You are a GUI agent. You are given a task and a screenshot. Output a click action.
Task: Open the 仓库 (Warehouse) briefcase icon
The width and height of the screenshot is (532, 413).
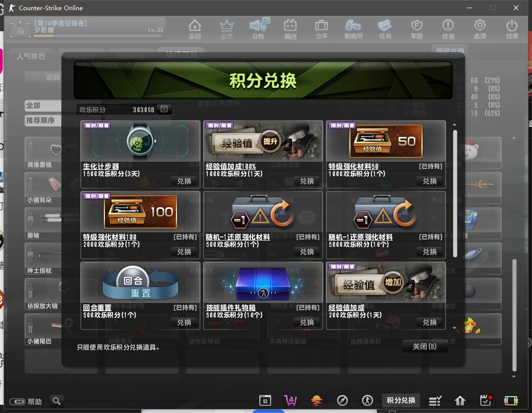[x=321, y=29]
